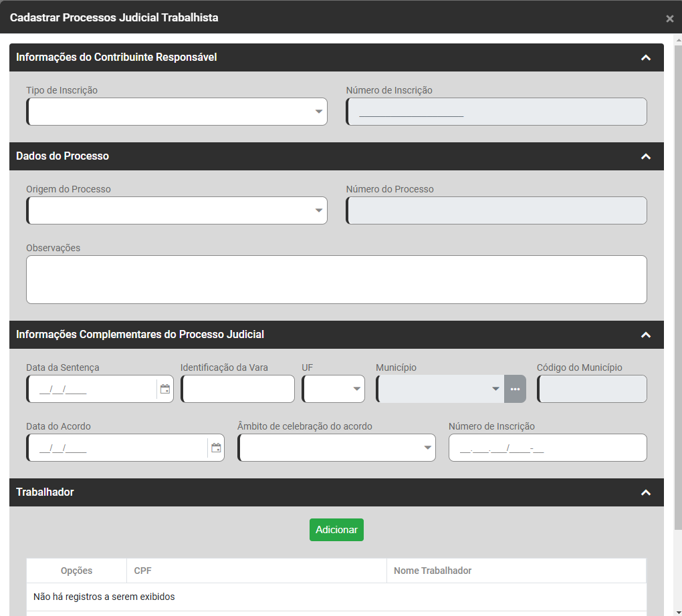
Task: Open calendar picker for Data da Sentença
Action: pos(165,389)
